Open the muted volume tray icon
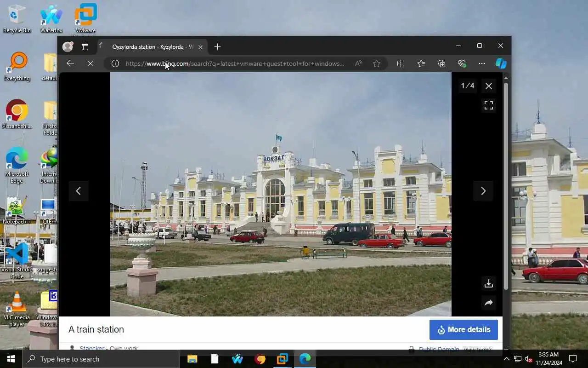 tap(528, 359)
